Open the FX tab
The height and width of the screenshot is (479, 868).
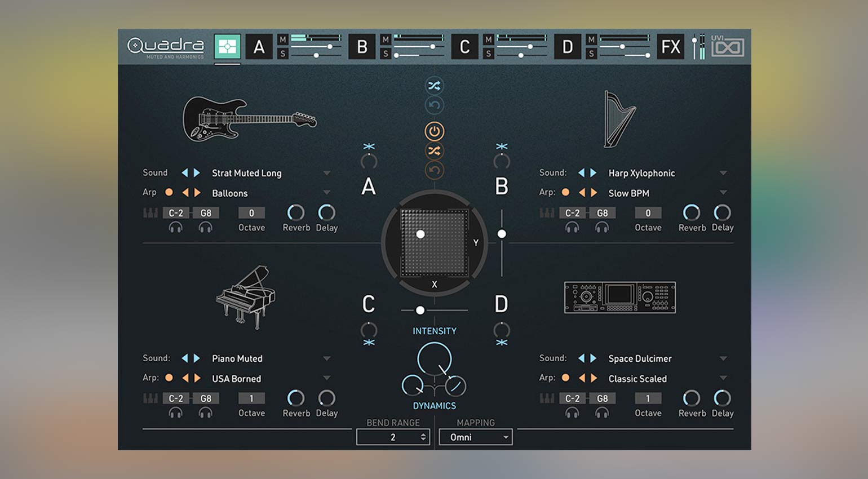670,47
